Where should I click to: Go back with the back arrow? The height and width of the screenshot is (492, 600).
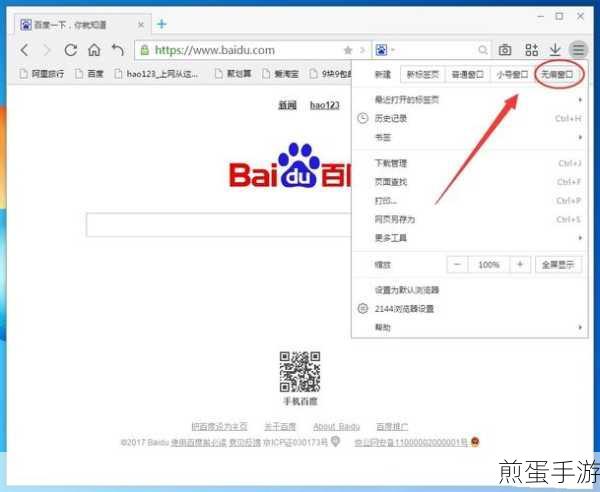point(24,50)
